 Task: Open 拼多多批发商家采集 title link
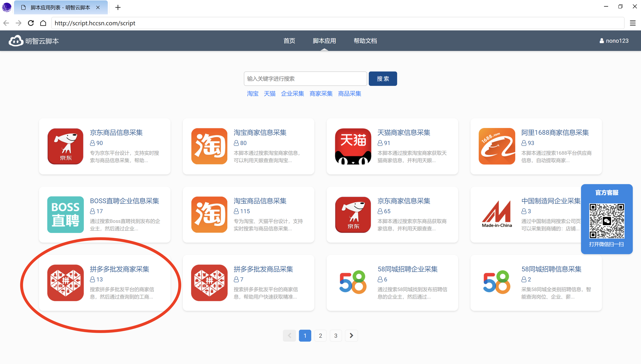(x=120, y=269)
